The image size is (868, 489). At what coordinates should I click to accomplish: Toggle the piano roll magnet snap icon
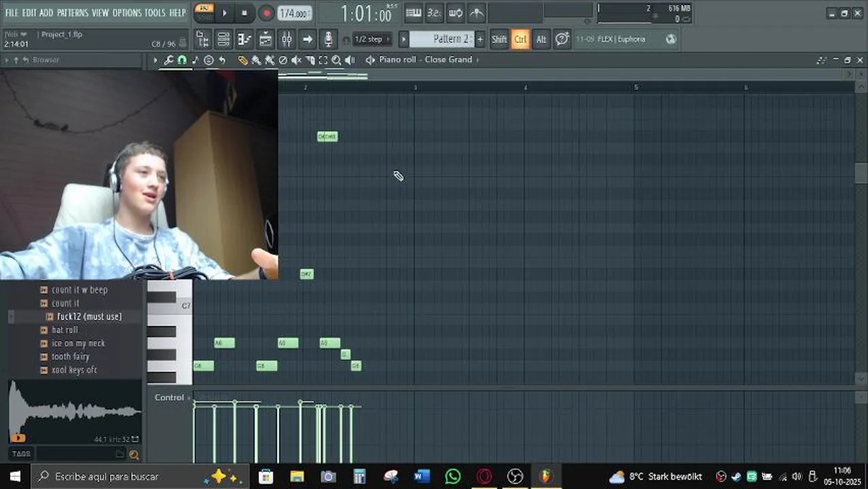[x=182, y=60]
